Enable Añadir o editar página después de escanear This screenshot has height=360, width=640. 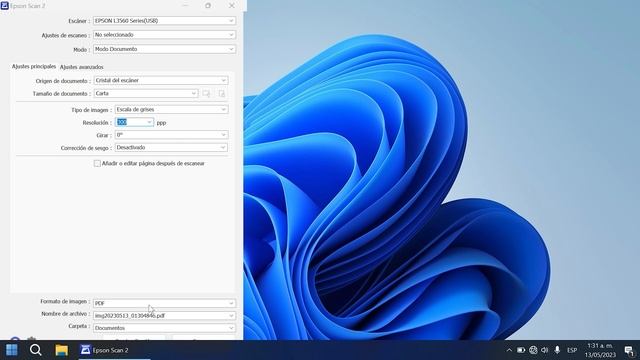pyautogui.click(x=97, y=163)
